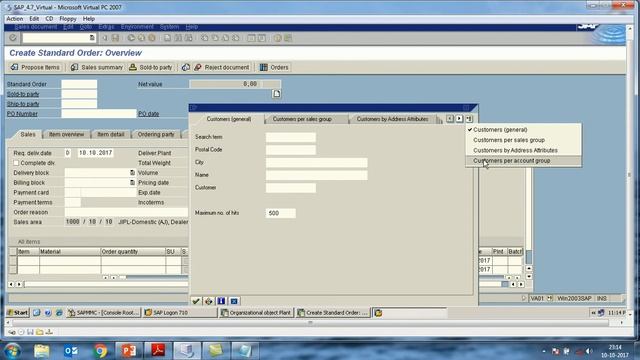Click the Sold-to party input field
The image size is (640, 360).
tap(79, 94)
